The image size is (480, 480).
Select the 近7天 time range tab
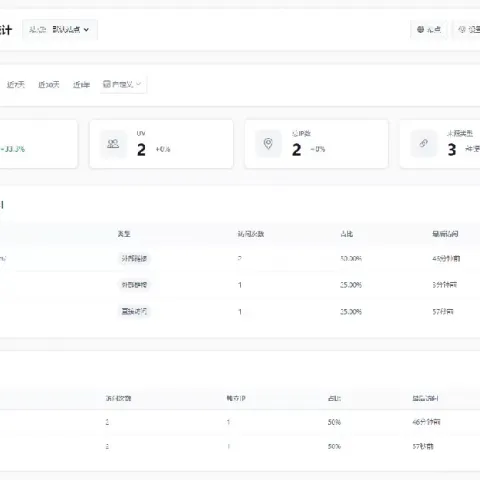16,85
